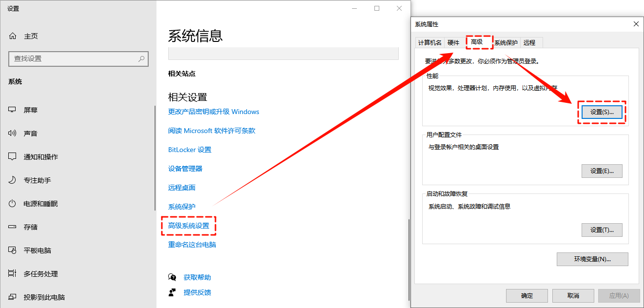Image resolution: width=644 pixels, height=308 pixels.
Task: Open the 设备管理器 link
Action: coord(185,168)
